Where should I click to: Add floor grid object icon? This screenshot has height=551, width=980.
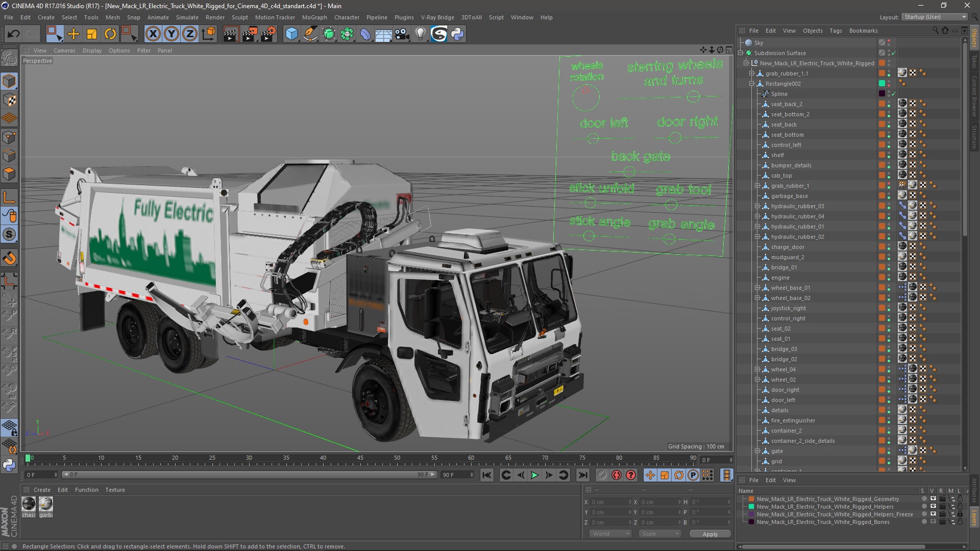pyautogui.click(x=383, y=34)
